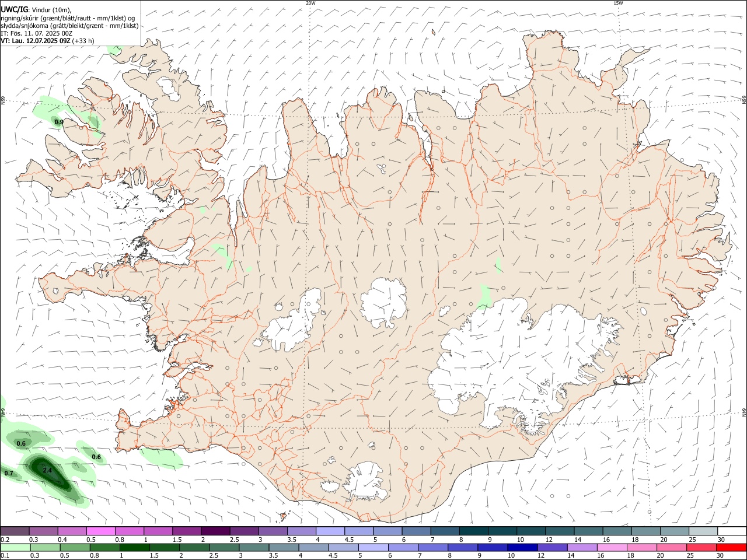
Task: Click the round Hofsjökull glacier in central Iceland
Action: click(384, 303)
